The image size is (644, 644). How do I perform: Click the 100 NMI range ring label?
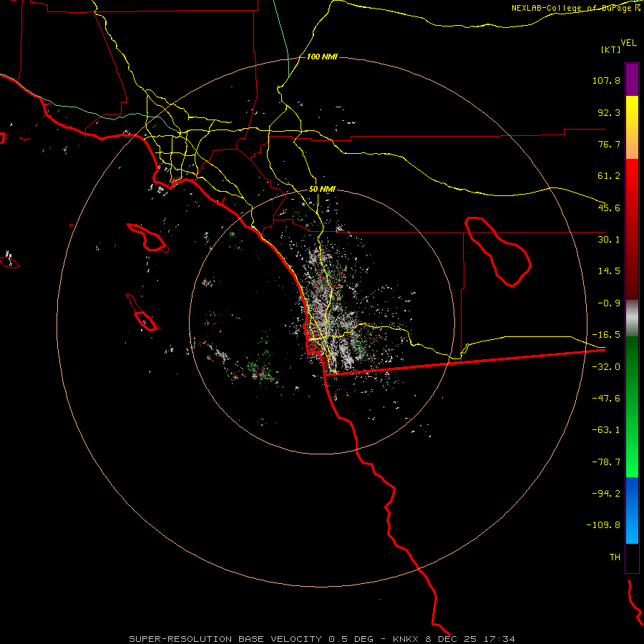(x=322, y=57)
